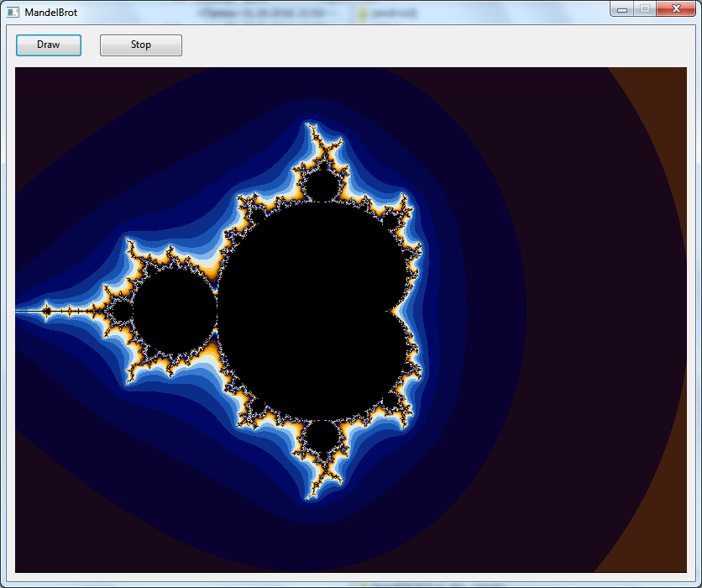Image resolution: width=702 pixels, height=588 pixels.
Task: Click the MandelBrot title bar text
Action: pos(51,13)
